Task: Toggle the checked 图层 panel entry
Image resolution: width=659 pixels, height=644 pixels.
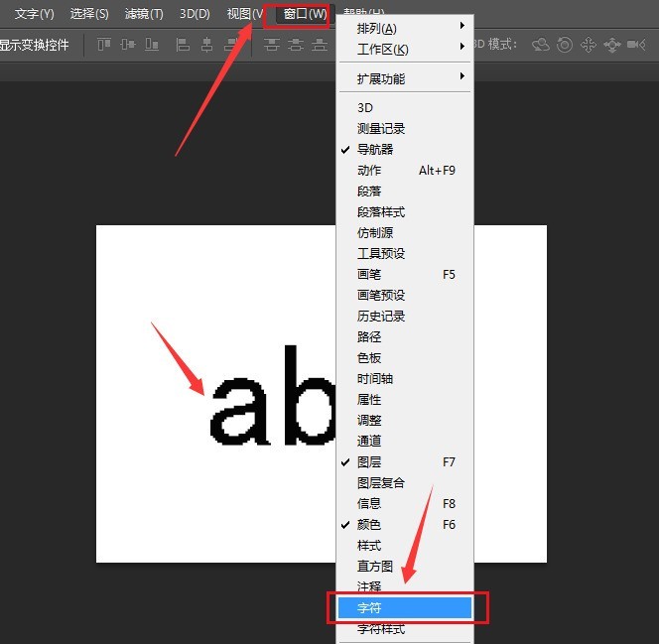Action: click(405, 462)
